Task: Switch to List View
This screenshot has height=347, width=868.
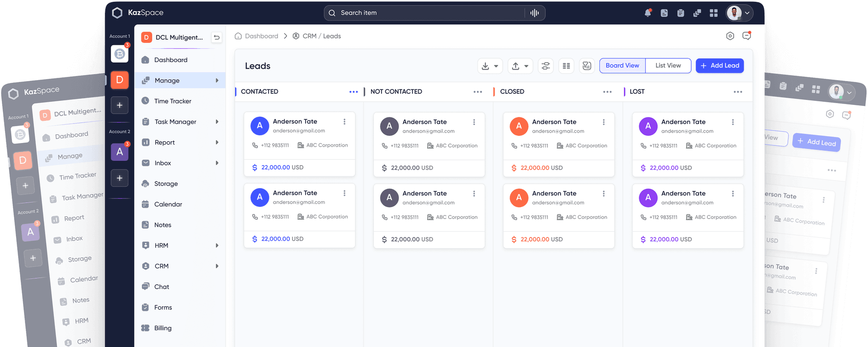Action: pyautogui.click(x=668, y=66)
